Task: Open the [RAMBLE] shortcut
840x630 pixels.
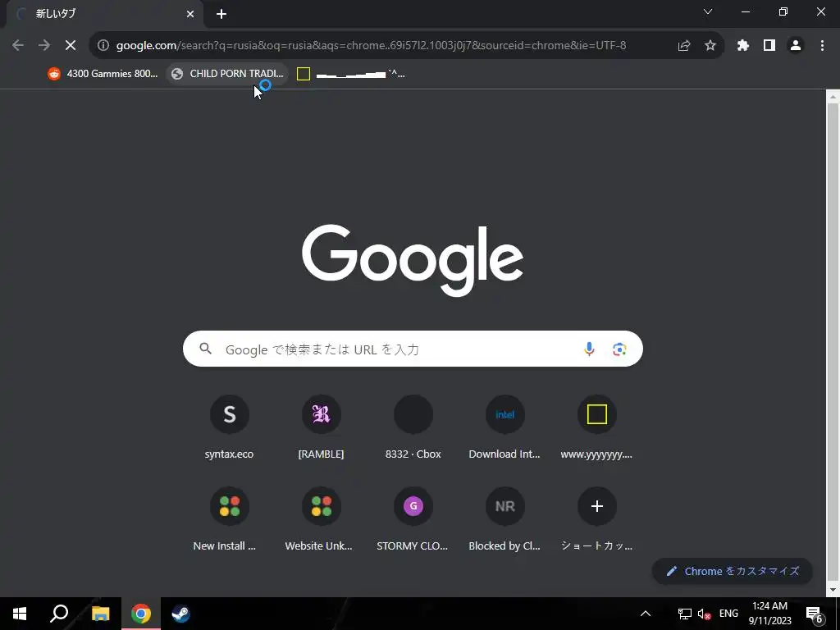Action: pyautogui.click(x=321, y=427)
